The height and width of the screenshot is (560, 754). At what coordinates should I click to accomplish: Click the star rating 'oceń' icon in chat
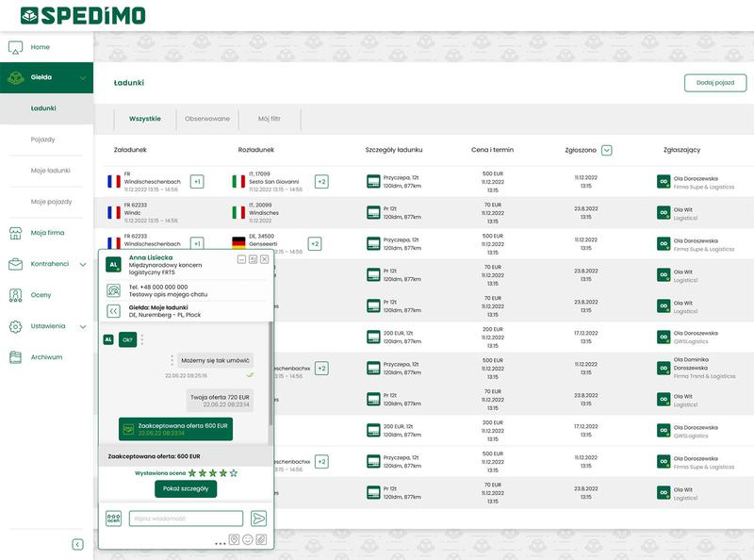pos(114,519)
